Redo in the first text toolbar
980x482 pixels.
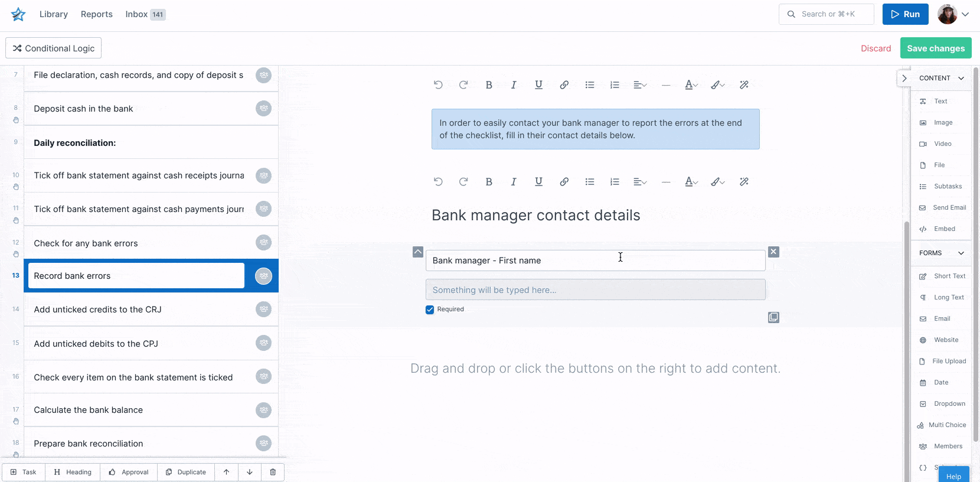463,85
